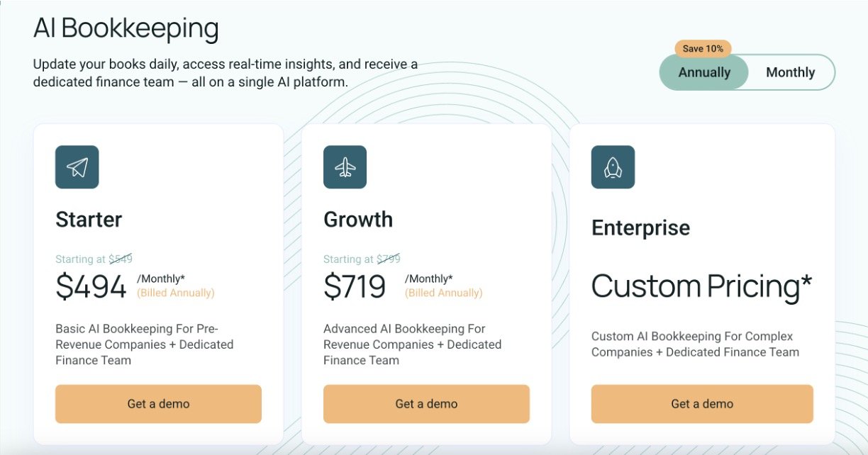Get a demo for Growth plan
This screenshot has height=455, width=868.
(x=426, y=404)
